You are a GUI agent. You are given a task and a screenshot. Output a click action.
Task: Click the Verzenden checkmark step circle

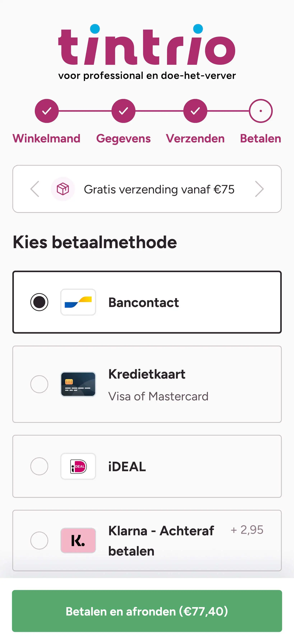[195, 111]
